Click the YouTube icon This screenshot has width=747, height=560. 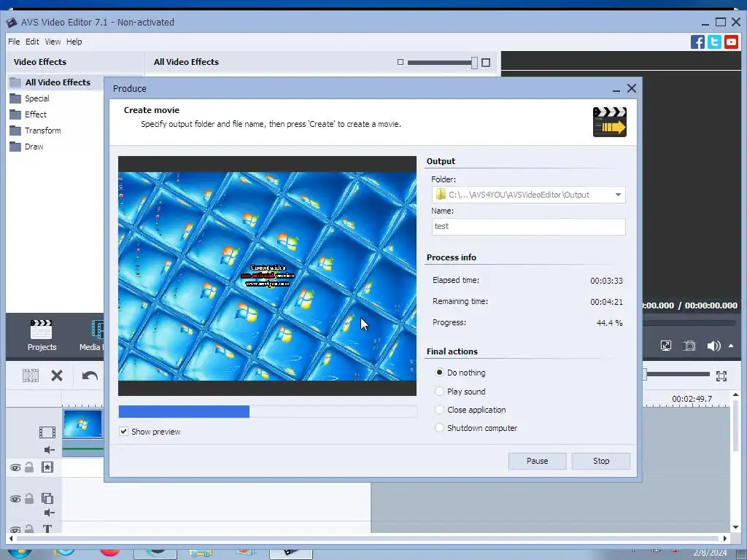[x=731, y=42]
